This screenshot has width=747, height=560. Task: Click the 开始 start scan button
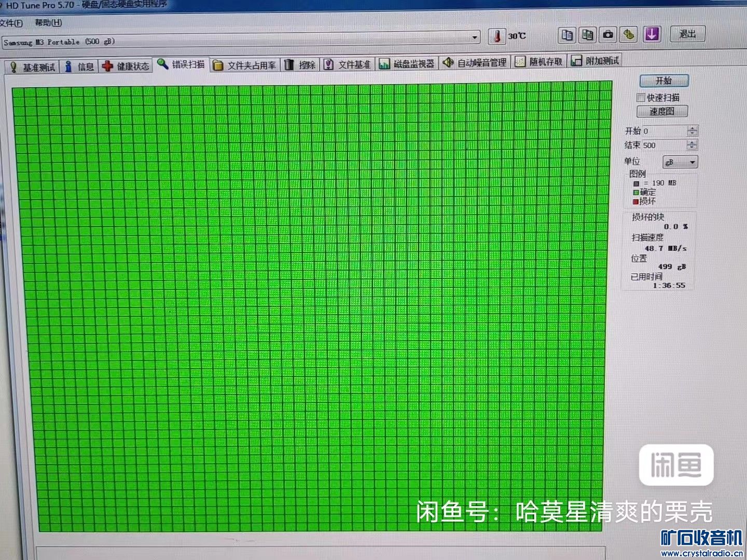coord(664,81)
